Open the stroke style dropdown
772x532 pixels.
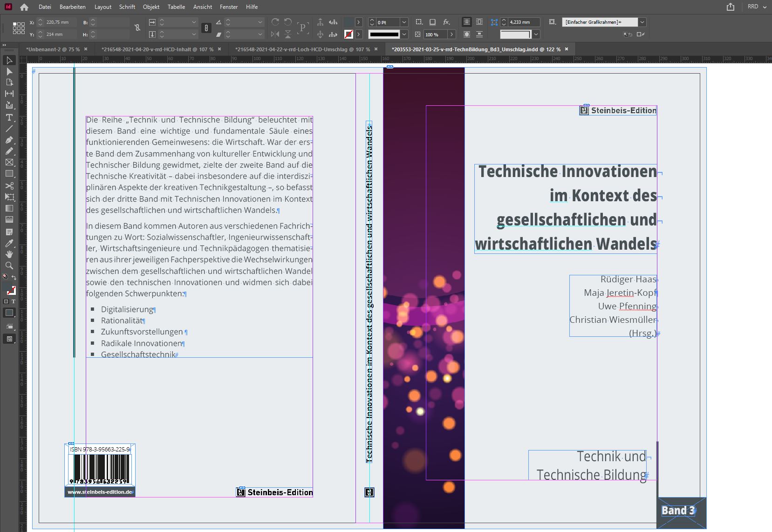pyautogui.click(x=404, y=34)
